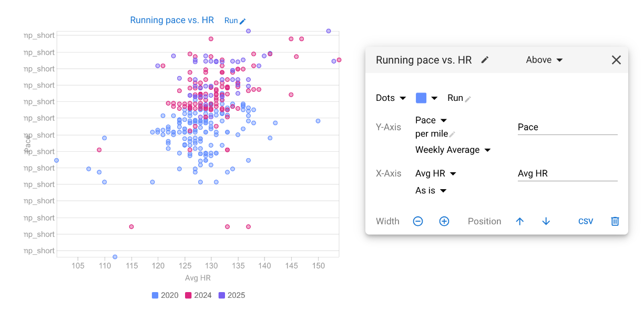This screenshot has width=644, height=311.
Task: Toggle the 2025 series in the legend
Action: click(x=232, y=295)
